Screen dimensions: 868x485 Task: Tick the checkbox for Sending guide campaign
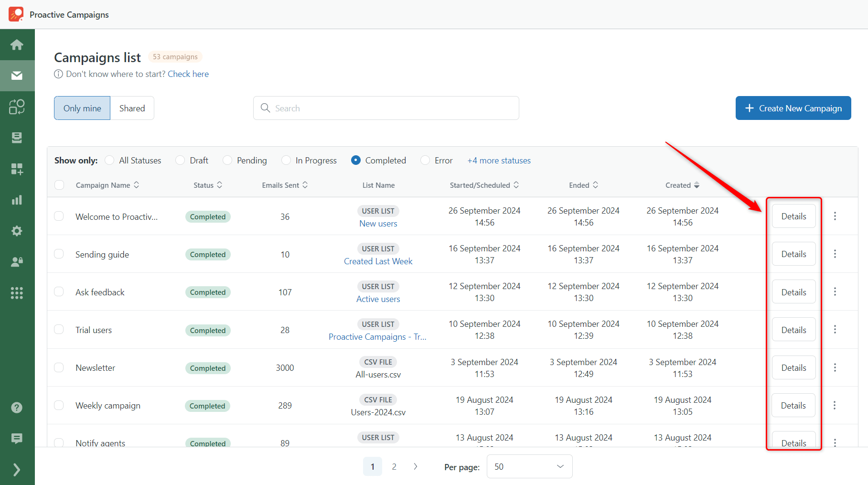coord(59,254)
